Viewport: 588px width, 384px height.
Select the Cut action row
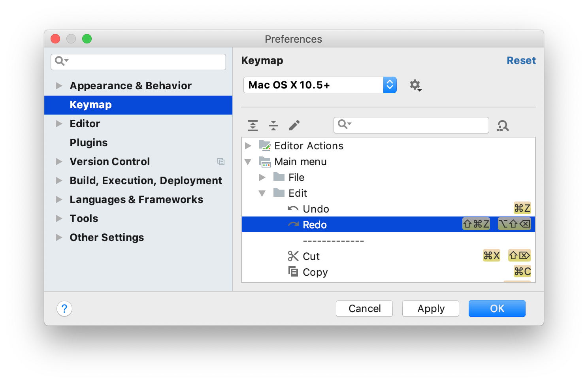pyautogui.click(x=388, y=256)
